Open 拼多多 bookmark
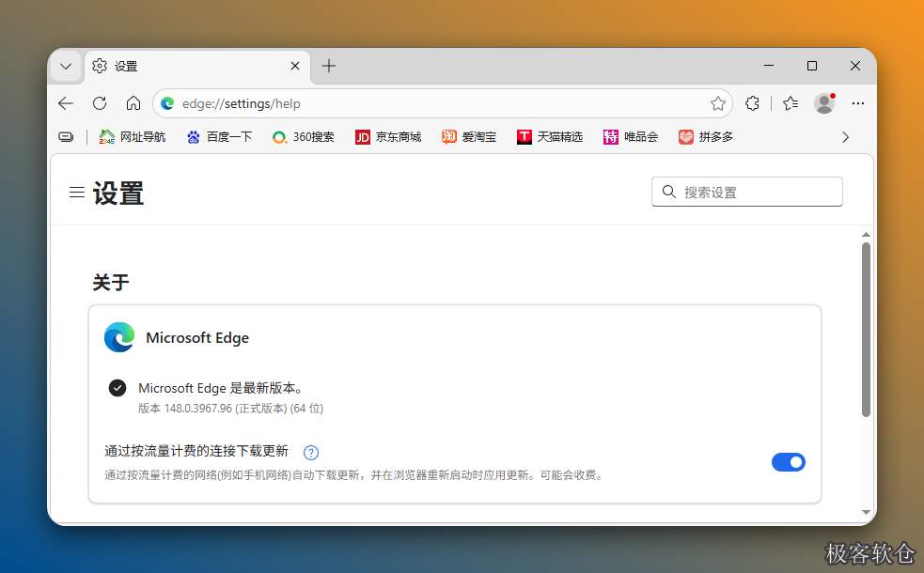924x573 pixels. (x=706, y=137)
